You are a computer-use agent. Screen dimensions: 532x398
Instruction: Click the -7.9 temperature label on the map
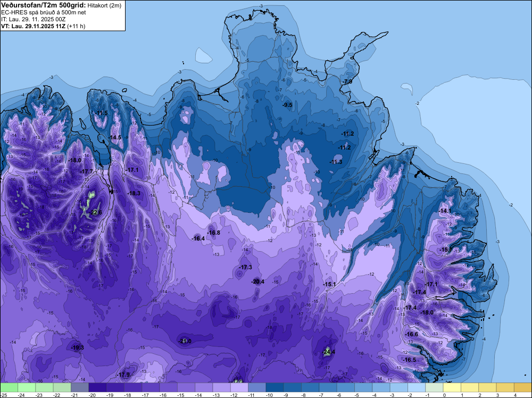coord(347,82)
